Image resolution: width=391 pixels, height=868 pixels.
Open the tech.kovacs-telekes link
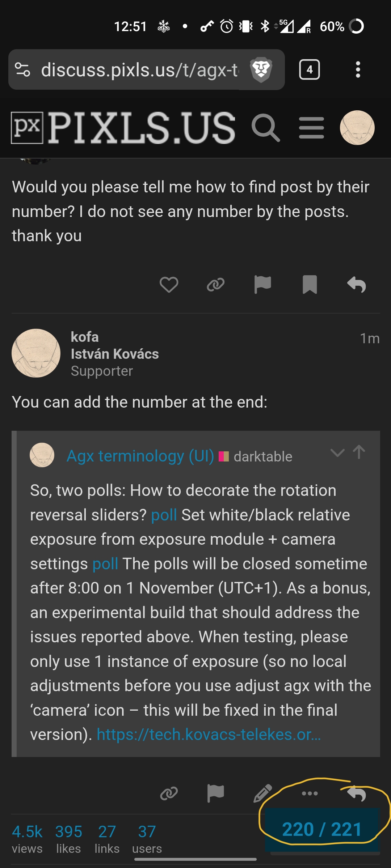[209, 735]
